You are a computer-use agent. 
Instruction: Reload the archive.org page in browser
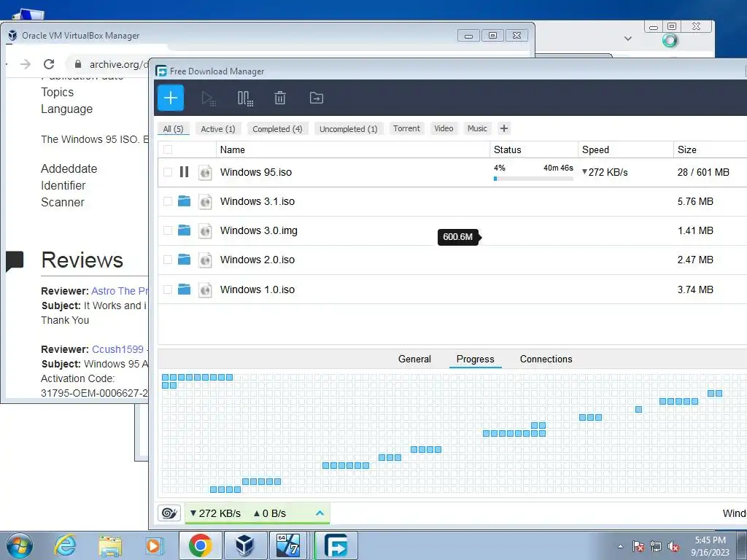[49, 64]
